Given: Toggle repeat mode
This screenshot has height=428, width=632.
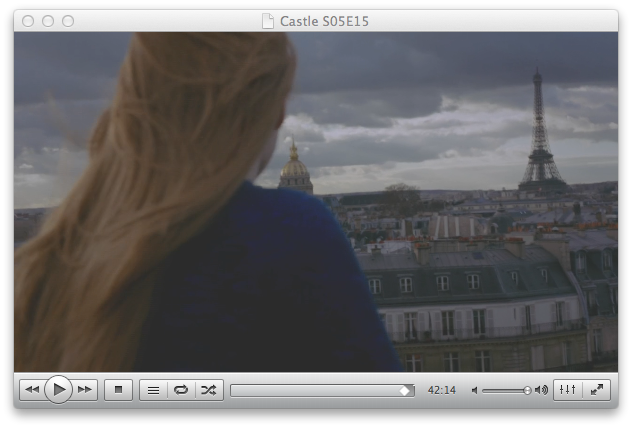Looking at the screenshot, I should (x=181, y=390).
